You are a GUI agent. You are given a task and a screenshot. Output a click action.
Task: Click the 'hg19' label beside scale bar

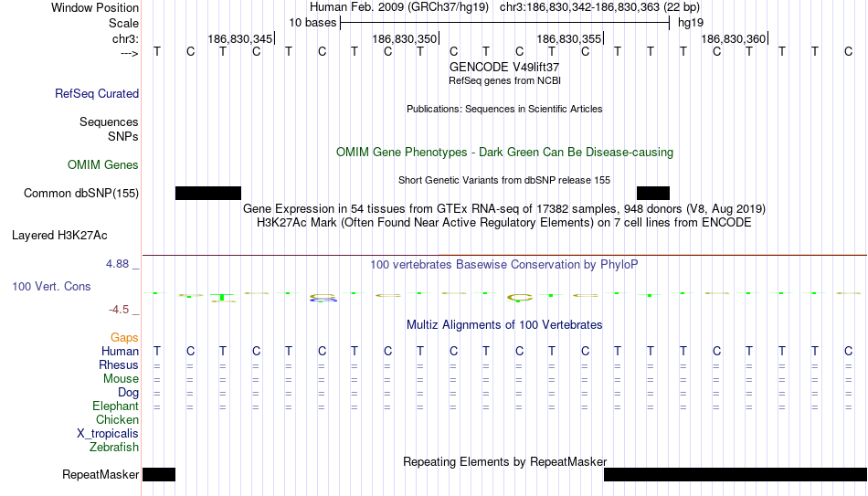[x=691, y=23]
